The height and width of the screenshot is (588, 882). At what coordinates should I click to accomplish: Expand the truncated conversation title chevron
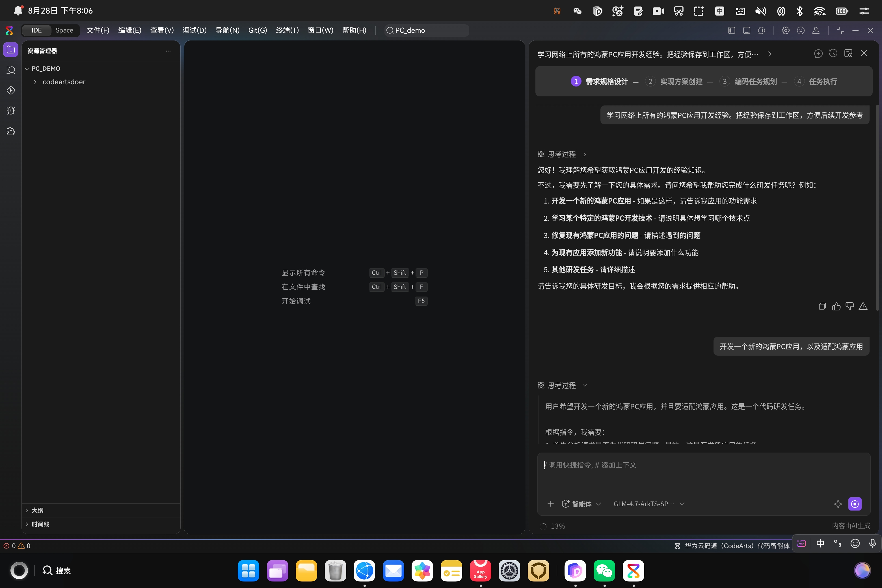coord(769,54)
